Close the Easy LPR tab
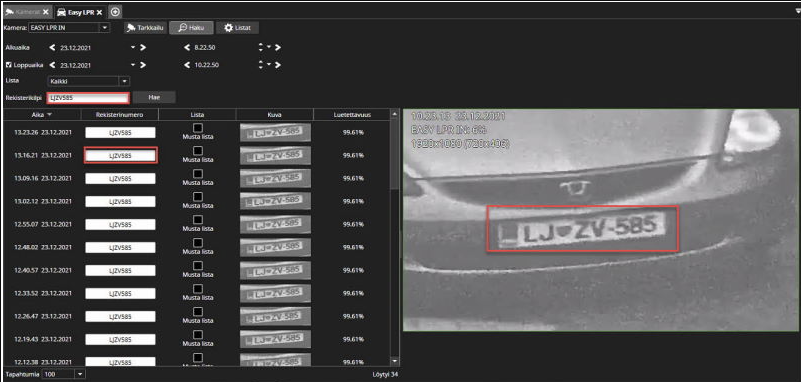Image resolution: width=801 pixels, height=382 pixels. click(99, 12)
